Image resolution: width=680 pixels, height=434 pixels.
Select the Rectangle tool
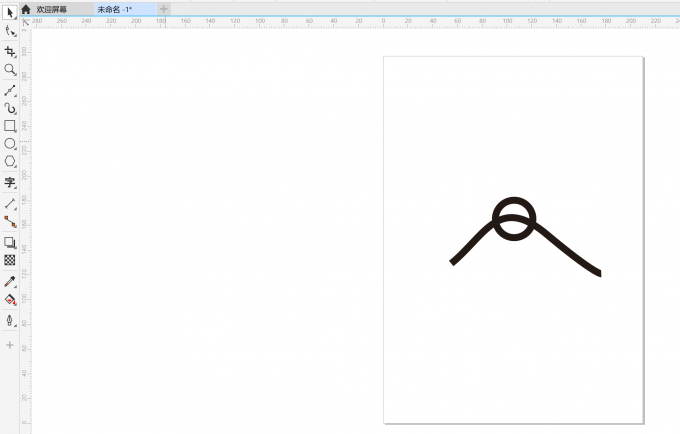[10, 126]
